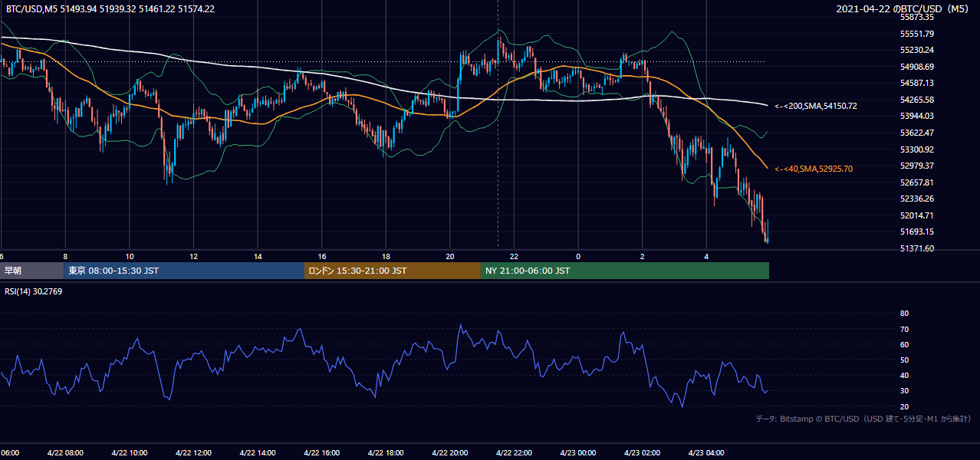The width and height of the screenshot is (980, 460).
Task: Click bottom date label 4/22 22:00
Action: point(514,452)
